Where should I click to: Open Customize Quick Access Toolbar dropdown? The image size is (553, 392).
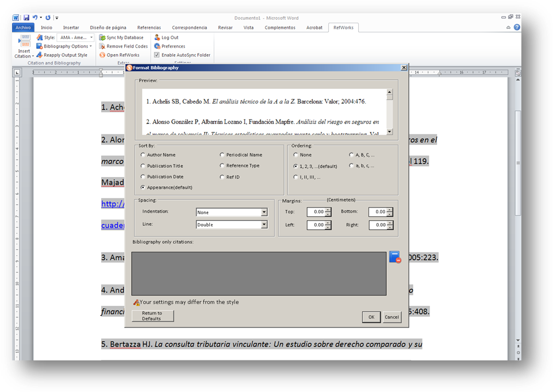click(x=56, y=18)
